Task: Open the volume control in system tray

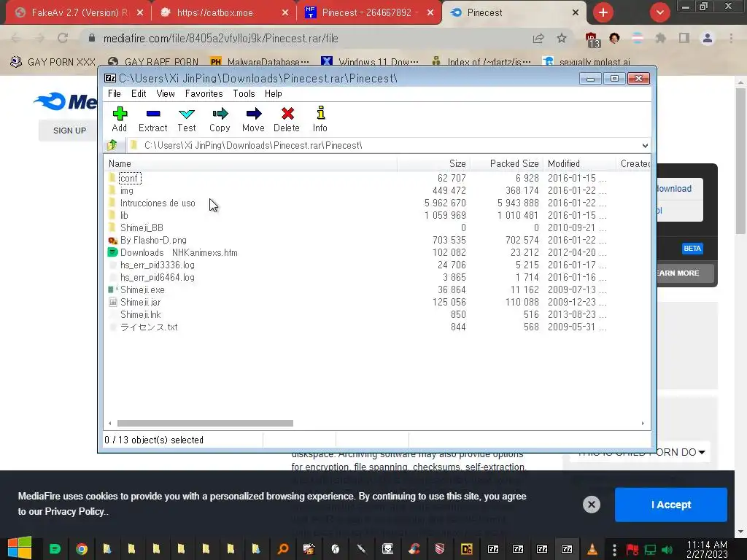Action: coord(667,550)
